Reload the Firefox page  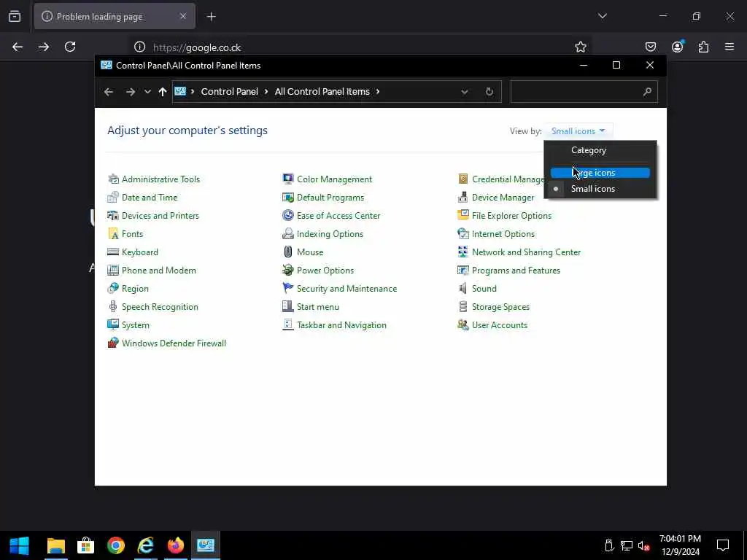click(70, 47)
